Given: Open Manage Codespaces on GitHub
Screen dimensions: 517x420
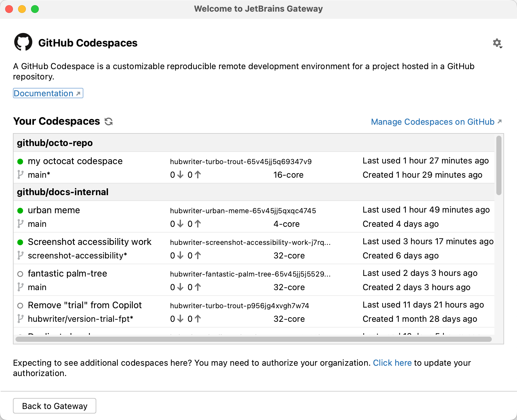Looking at the screenshot, I should pos(433,122).
